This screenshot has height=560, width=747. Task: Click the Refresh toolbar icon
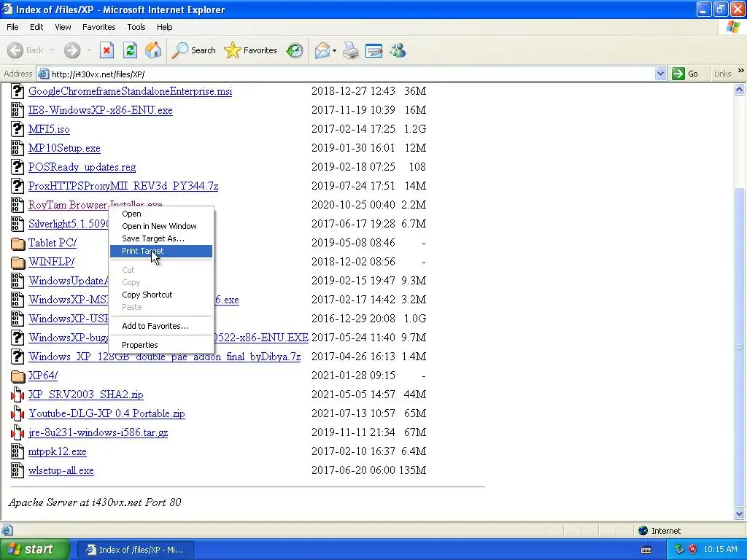(x=130, y=50)
